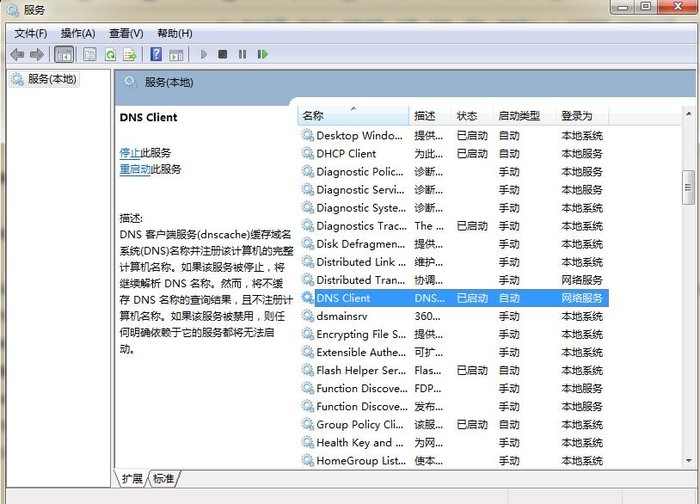Viewport: 700px width, 504px height.
Task: Select the Desktop Windo... service icon
Action: [307, 135]
